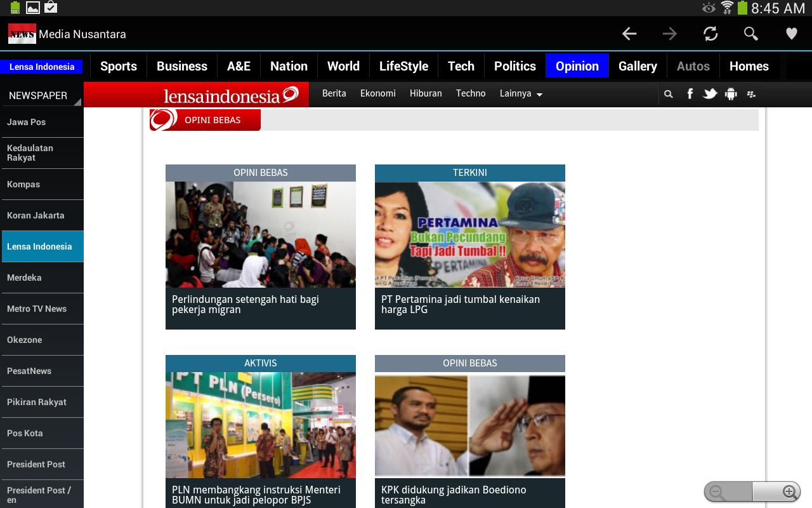Open the Ekonomi menu item
Image resolution: width=812 pixels, height=508 pixels.
378,93
